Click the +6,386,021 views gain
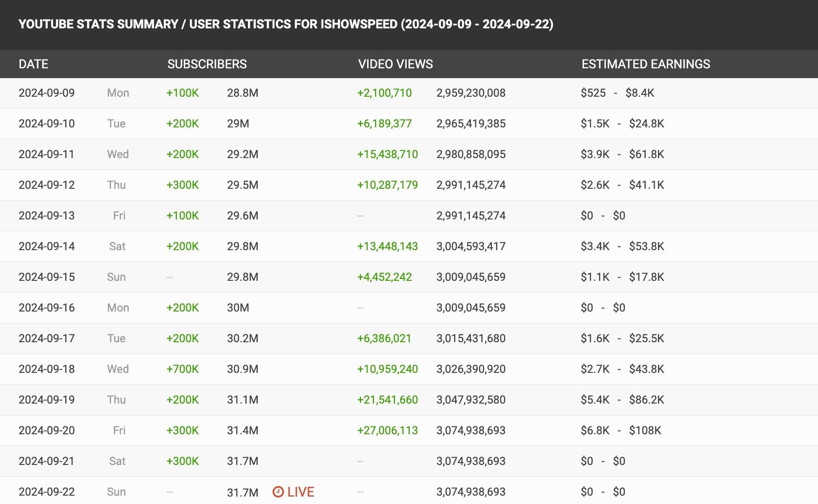The width and height of the screenshot is (818, 504). (x=384, y=338)
